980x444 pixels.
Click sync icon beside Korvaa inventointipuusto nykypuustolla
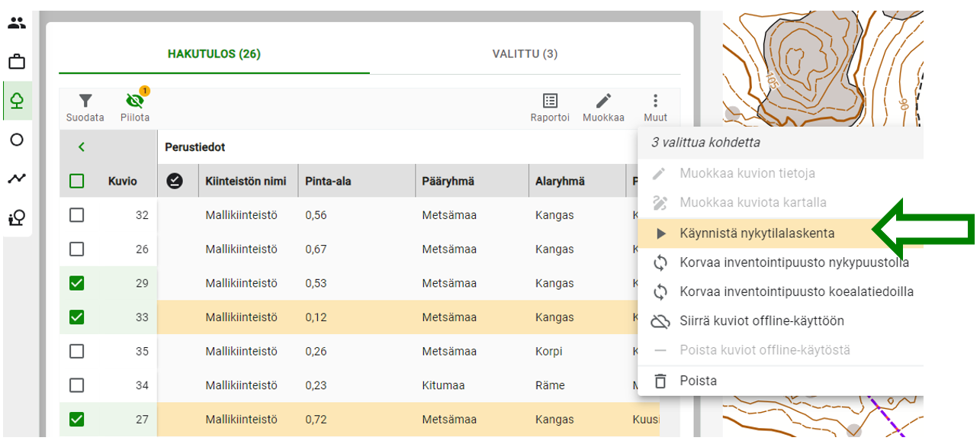click(660, 262)
